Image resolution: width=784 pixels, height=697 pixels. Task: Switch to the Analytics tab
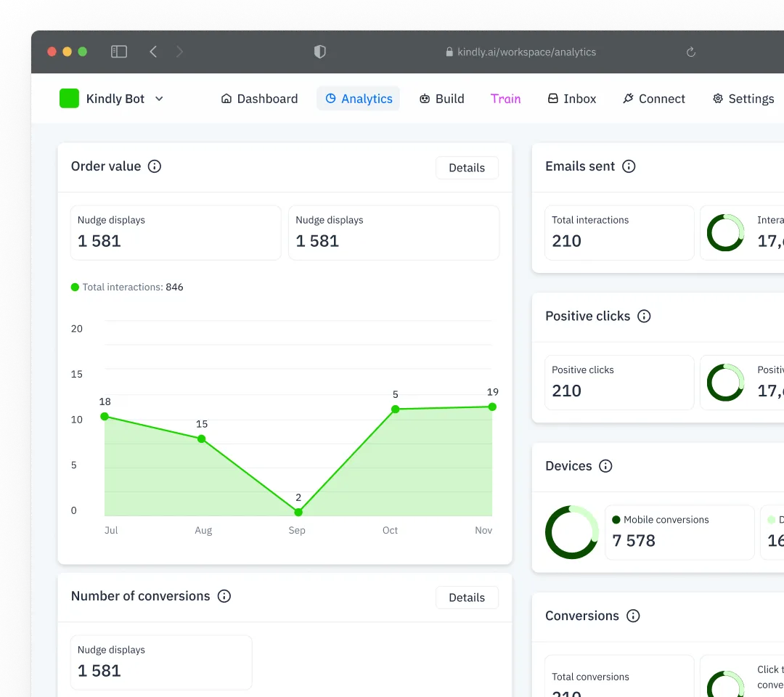coord(358,99)
